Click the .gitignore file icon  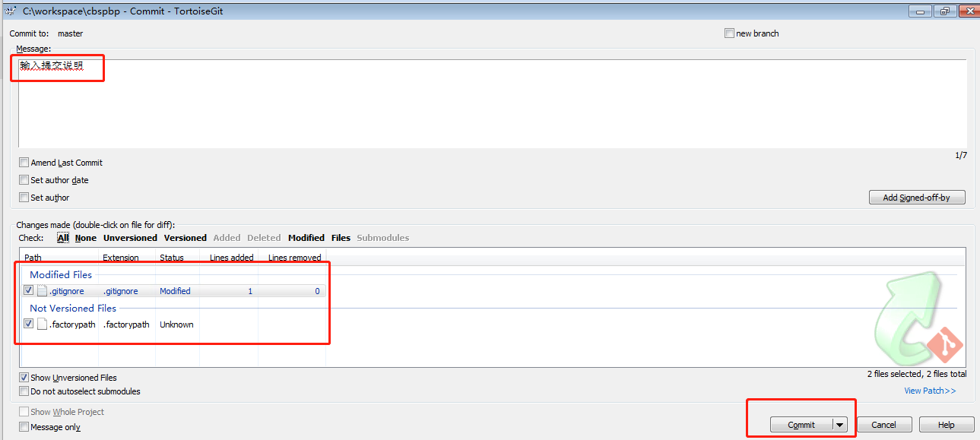(x=43, y=291)
